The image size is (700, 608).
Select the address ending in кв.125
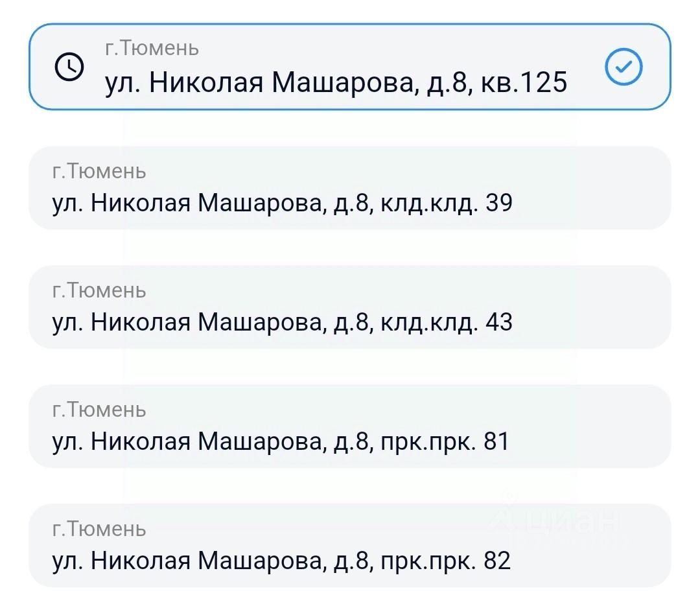tap(336, 82)
